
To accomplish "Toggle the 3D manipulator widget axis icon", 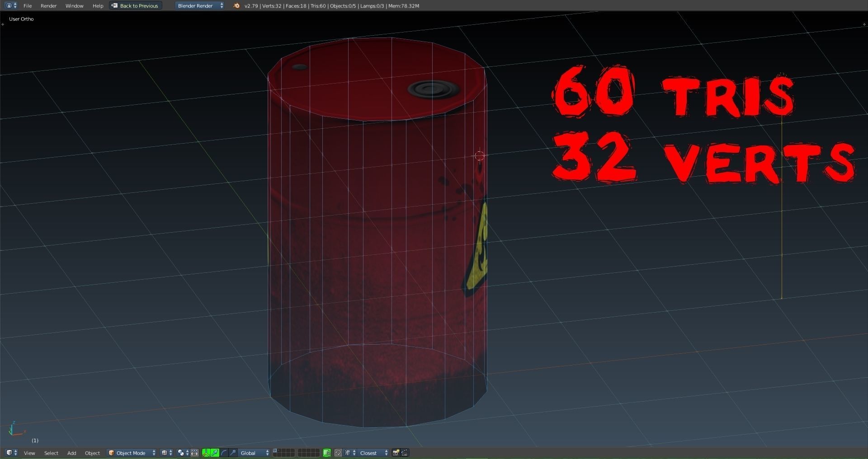I will (206, 453).
